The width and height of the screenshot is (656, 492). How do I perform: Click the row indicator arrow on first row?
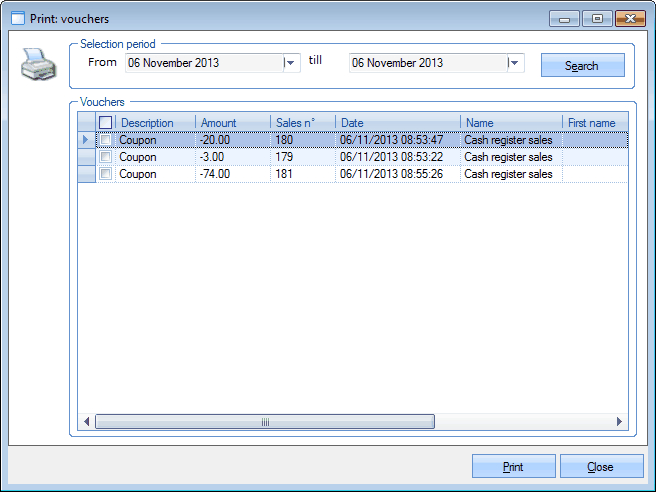(x=86, y=140)
